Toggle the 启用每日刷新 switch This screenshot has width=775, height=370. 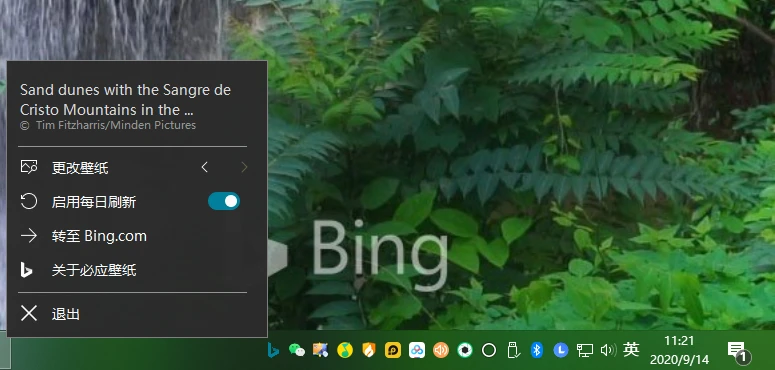click(x=224, y=201)
